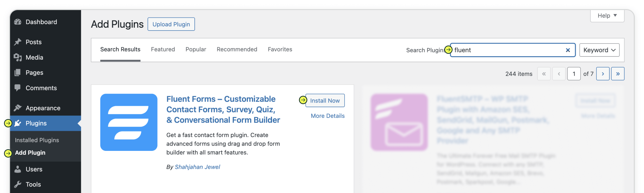Open the FluentSMTP plugin title link
Image resolution: width=644 pixels, height=193 pixels.
493,120
